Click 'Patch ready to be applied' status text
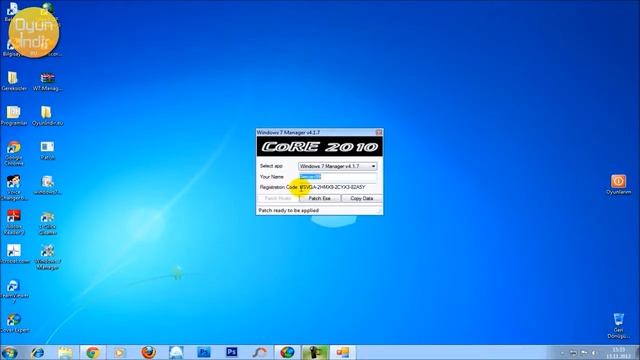Image resolution: width=640 pixels, height=360 pixels. pos(289,211)
